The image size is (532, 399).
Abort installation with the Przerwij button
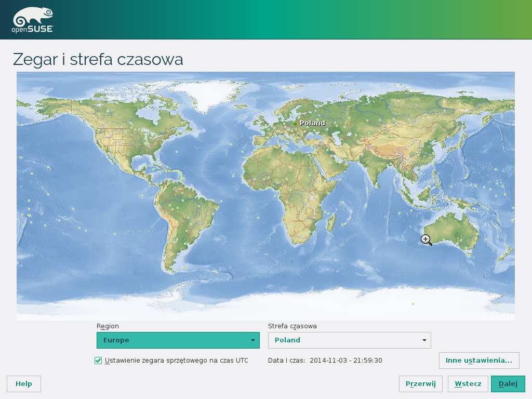click(420, 384)
